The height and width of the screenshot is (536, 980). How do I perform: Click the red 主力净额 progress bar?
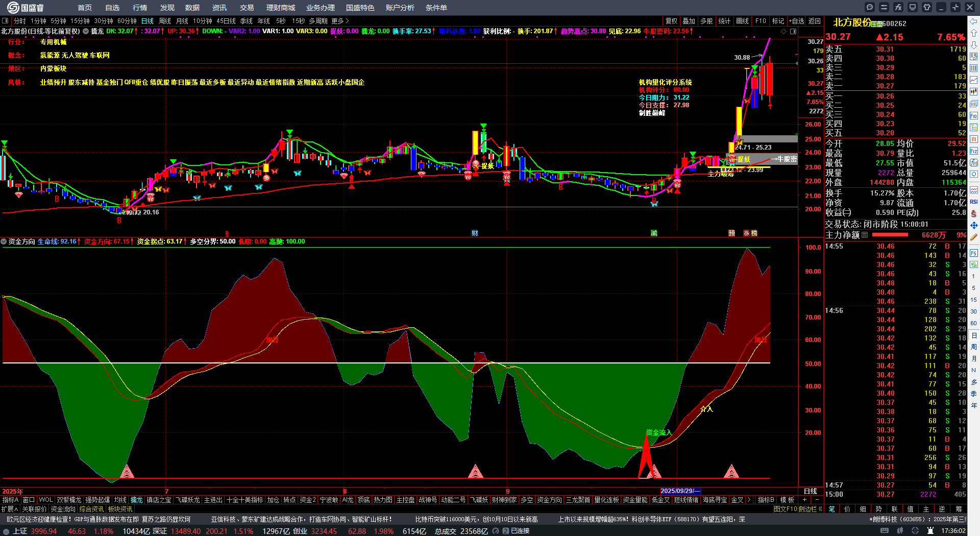pyautogui.click(x=890, y=235)
